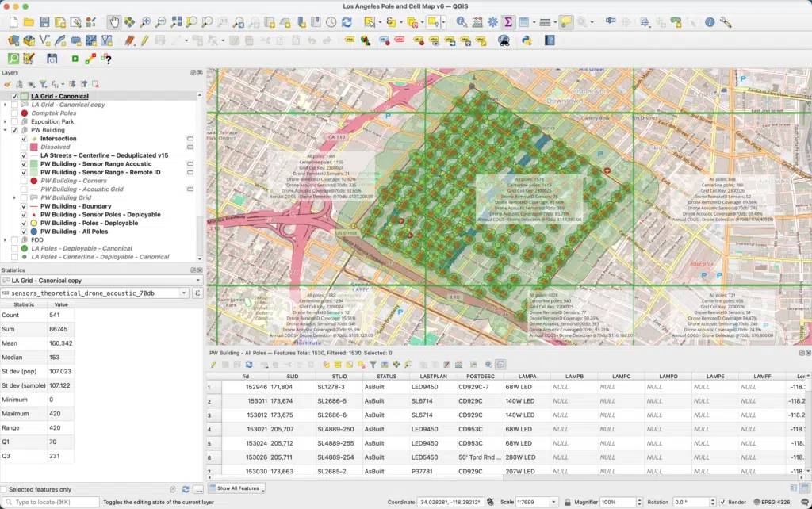This screenshot has height=509, width=812.
Task: Click the Open Attribute Table icon
Action: 524,24
